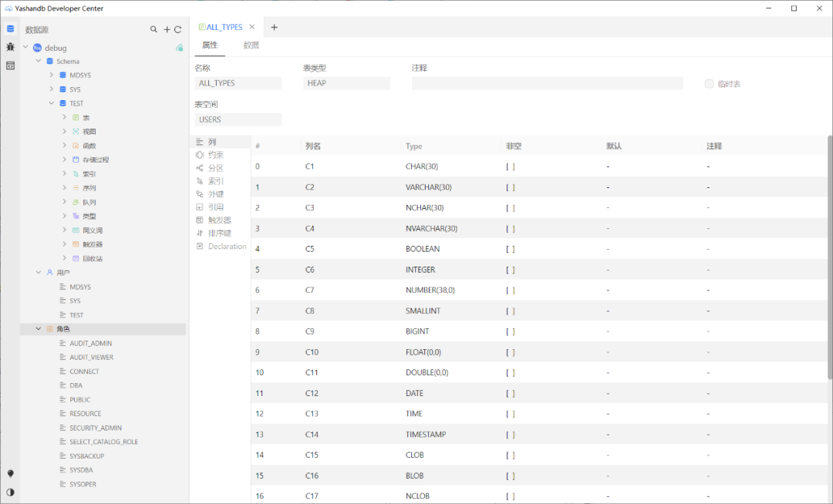Toggle not-null checkbox for C1

pyautogui.click(x=510, y=166)
